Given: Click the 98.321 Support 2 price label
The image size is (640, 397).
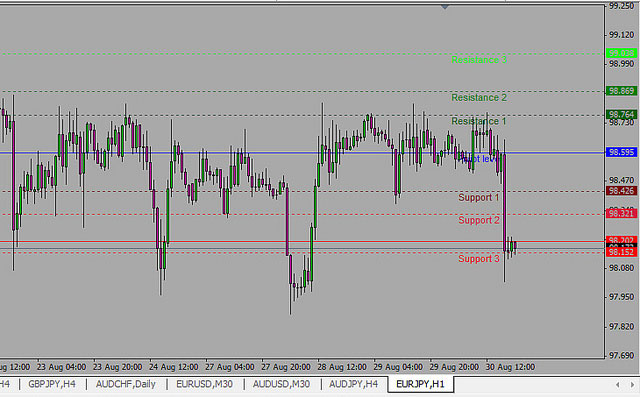Looking at the screenshot, I should coord(621,213).
